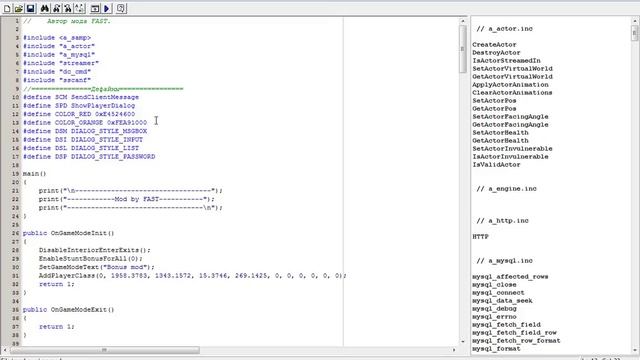Save the script with the floppy disk icon
This screenshot has width=640, height=360.
(x=30, y=8)
